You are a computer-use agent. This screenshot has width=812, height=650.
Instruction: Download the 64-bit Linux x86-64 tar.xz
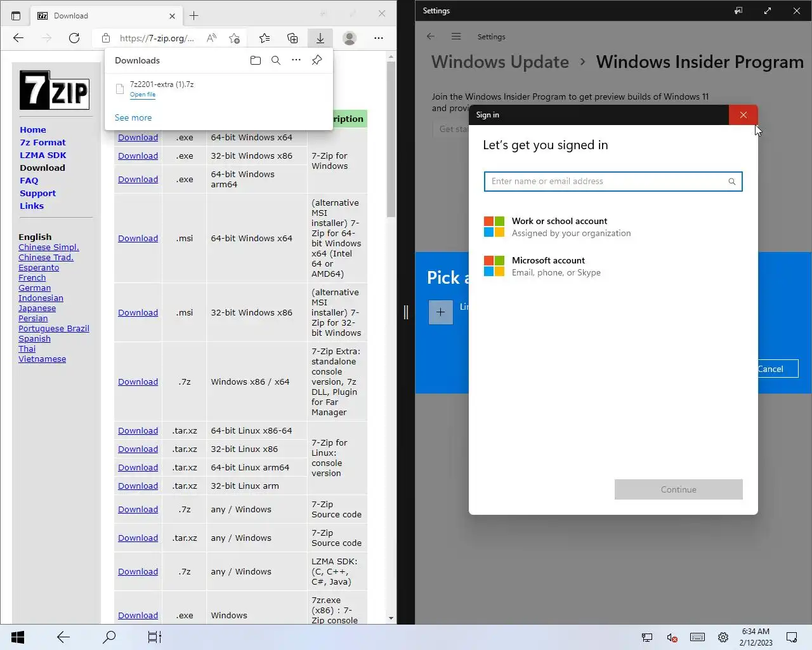coord(138,430)
